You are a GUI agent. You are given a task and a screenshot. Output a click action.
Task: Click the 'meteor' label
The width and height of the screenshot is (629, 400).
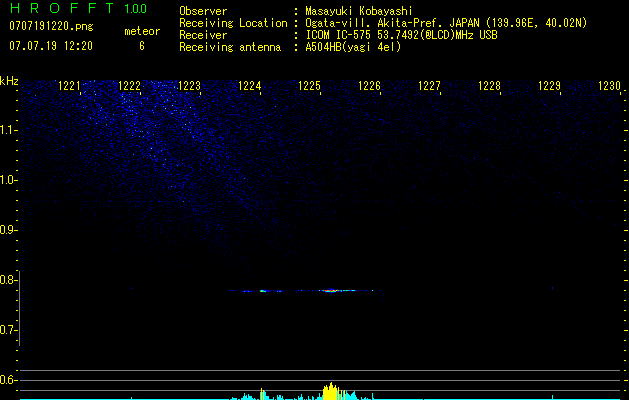point(142,31)
